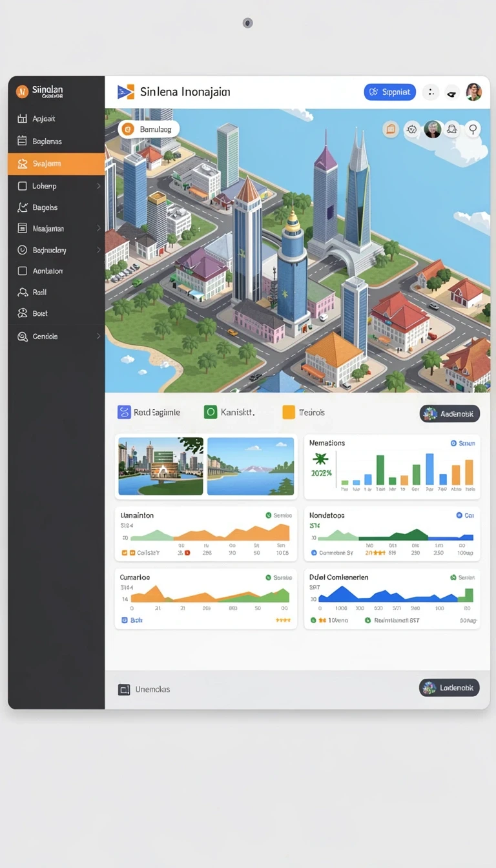Click the Msajantan list icon
Viewport: 496px width, 868px height.
(x=22, y=229)
